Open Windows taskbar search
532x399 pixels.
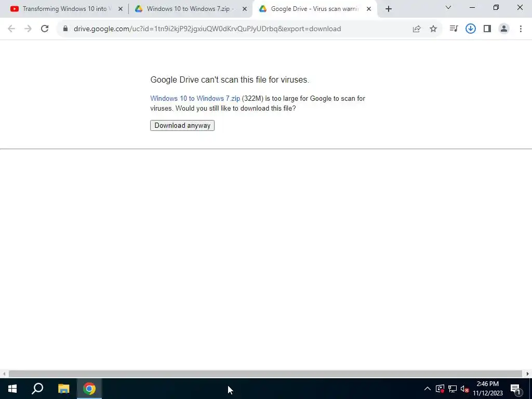(37, 389)
